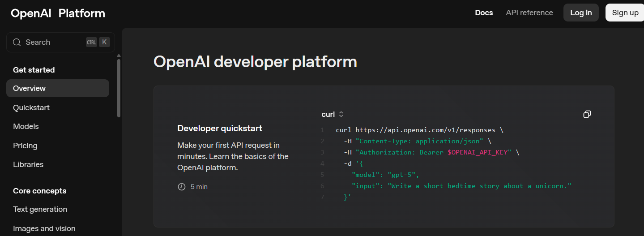Open the Docs tab

click(x=484, y=13)
